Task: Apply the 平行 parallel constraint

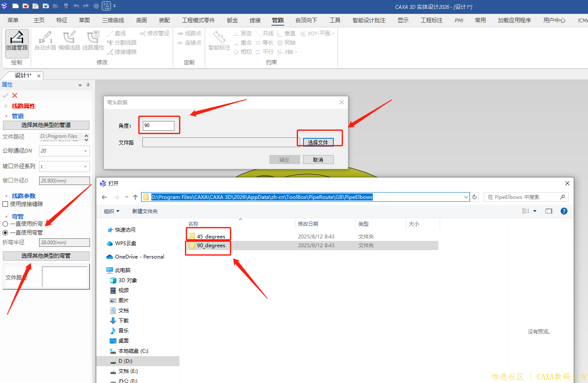Action: point(264,52)
